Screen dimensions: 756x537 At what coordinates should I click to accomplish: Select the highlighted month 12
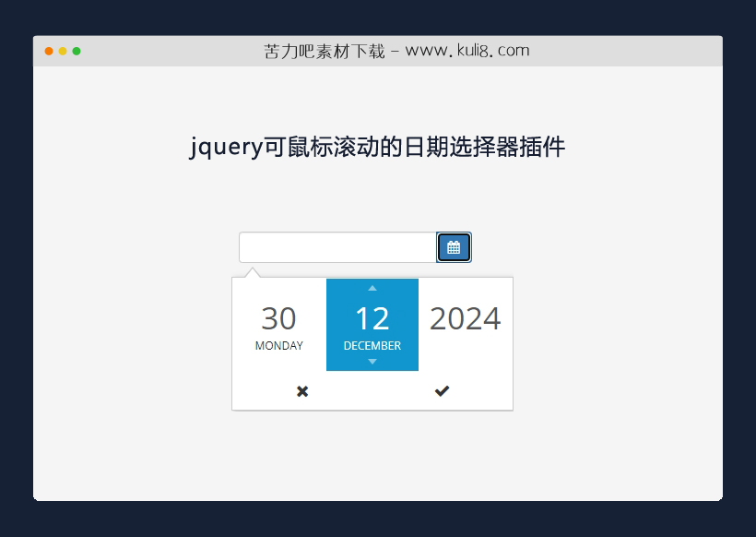click(372, 318)
